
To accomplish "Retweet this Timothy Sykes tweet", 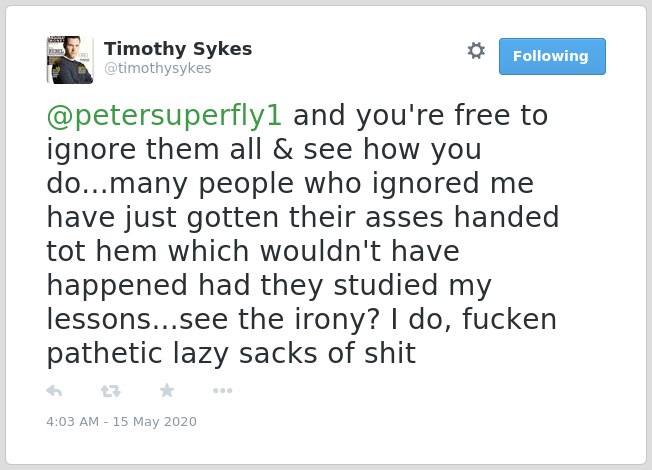I will [x=111, y=391].
